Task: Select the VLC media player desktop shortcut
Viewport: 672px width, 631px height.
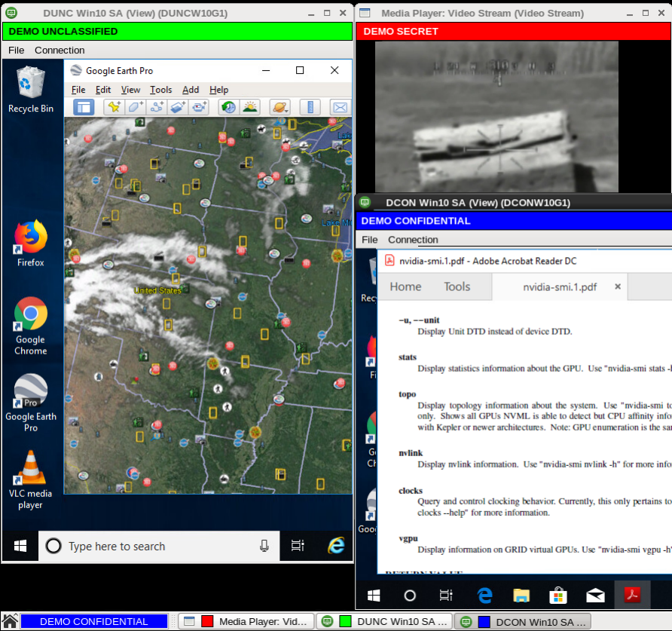Action: [30, 480]
